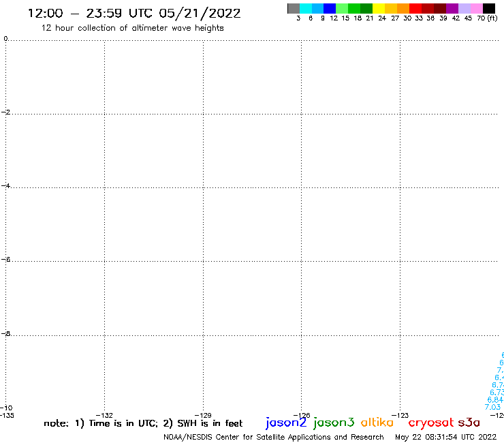Viewport: 504px width, 443px height.
Task: Click timestamp 'May 22 08:31:54 UTC 2022'
Action: point(446,438)
